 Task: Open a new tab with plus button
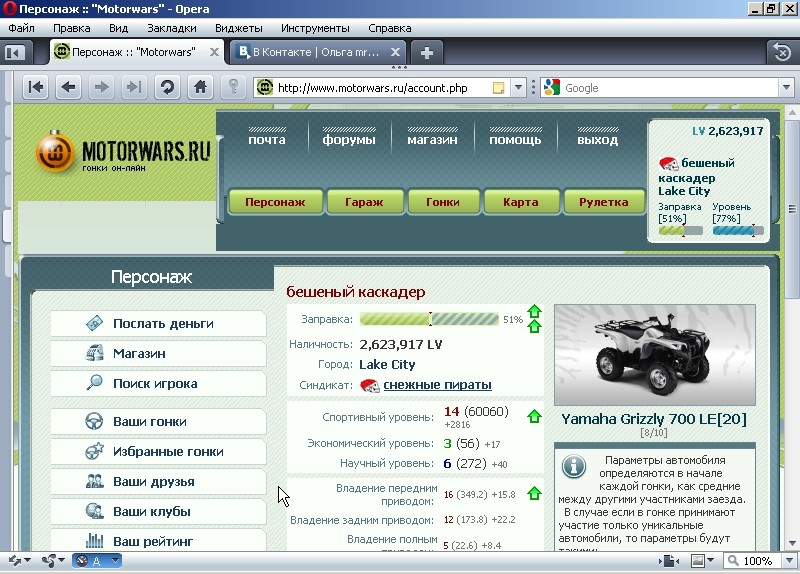[427, 53]
